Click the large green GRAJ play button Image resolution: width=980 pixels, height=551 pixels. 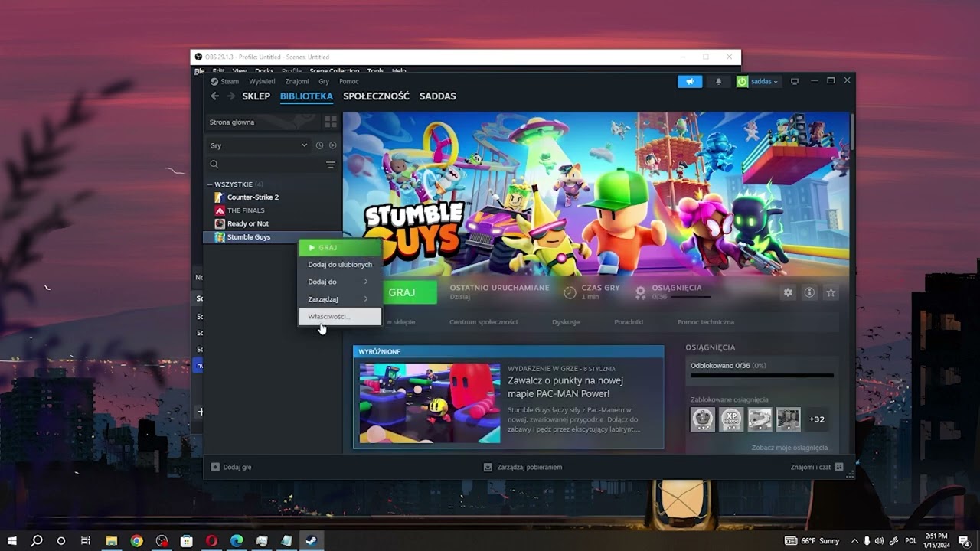click(x=403, y=292)
